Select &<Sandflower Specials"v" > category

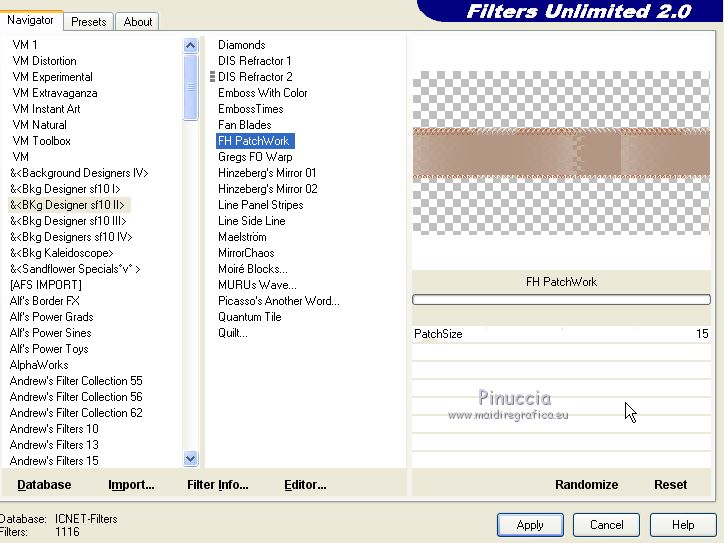(75, 269)
